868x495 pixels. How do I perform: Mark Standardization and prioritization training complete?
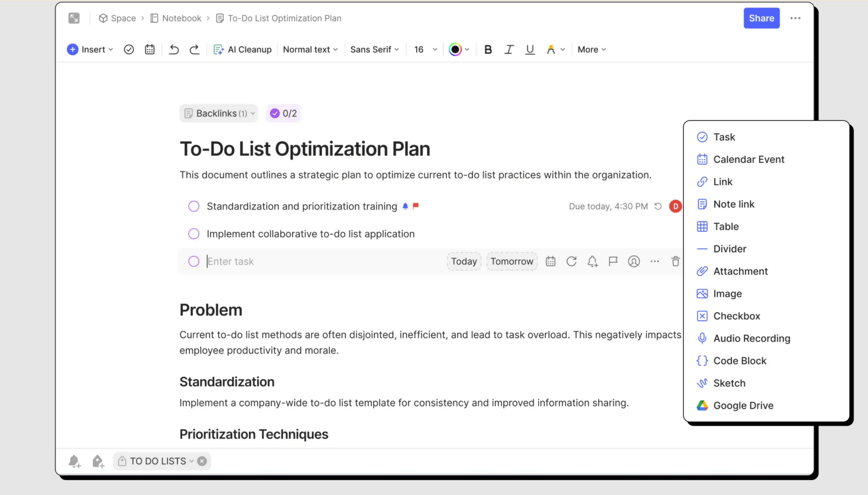pos(193,206)
